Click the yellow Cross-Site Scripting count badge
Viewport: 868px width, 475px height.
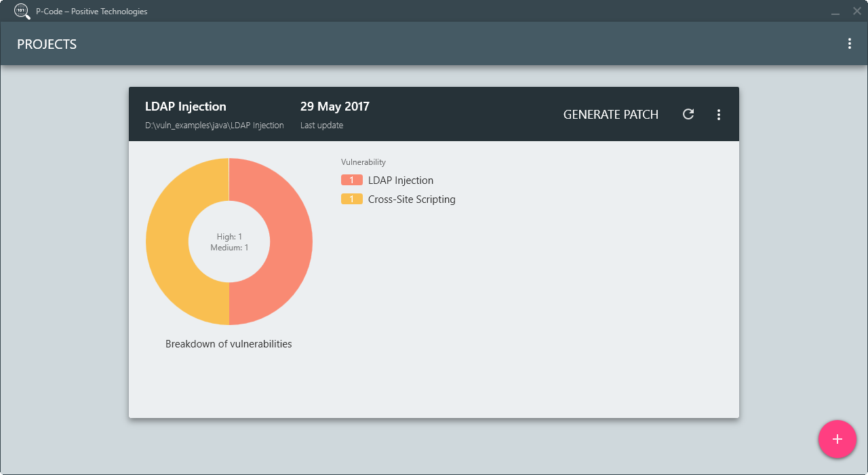(x=351, y=199)
